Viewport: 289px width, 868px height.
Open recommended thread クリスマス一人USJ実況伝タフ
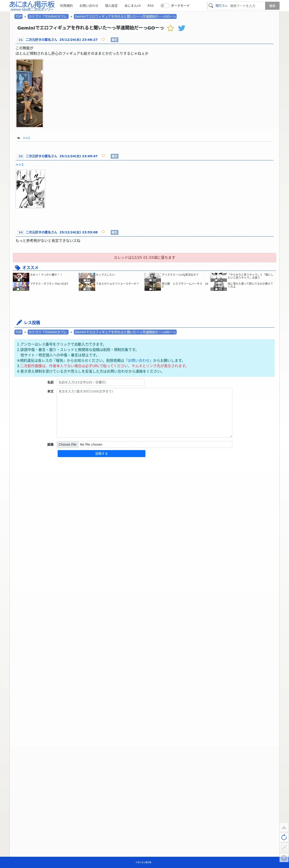click(180, 275)
